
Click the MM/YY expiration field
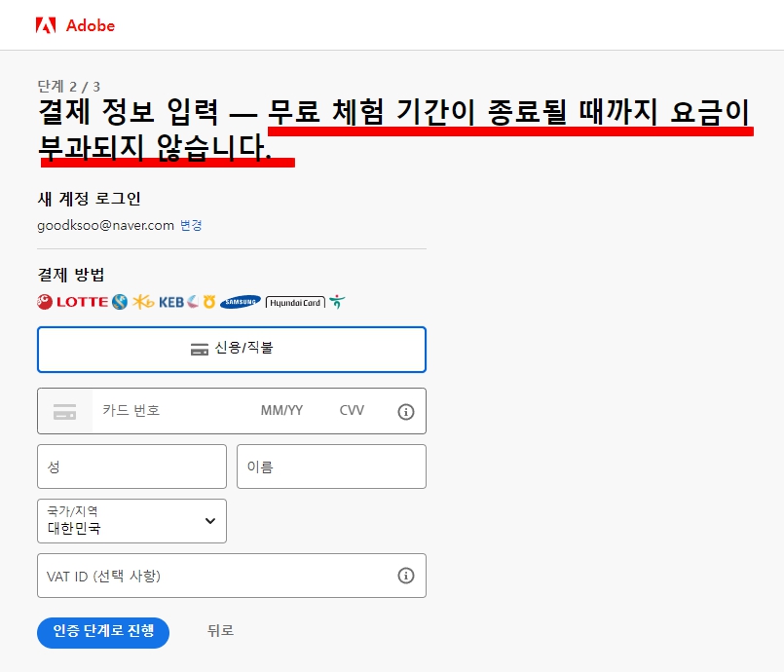(x=283, y=411)
